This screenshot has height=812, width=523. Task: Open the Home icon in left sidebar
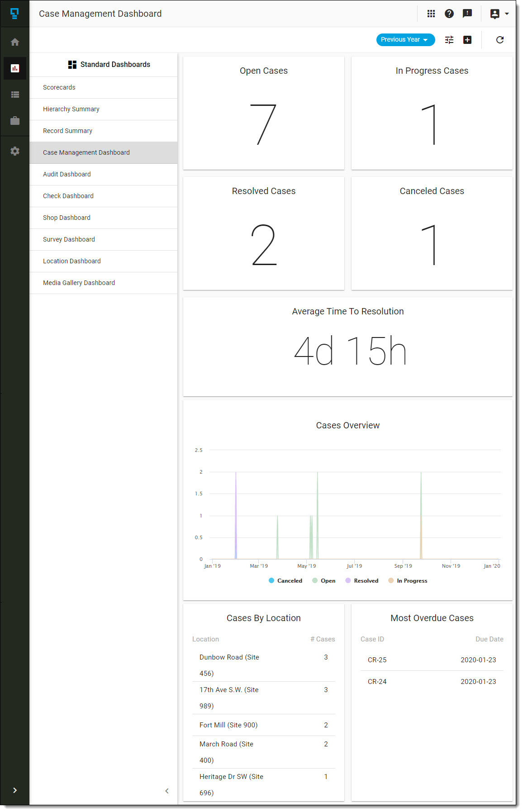[15, 42]
